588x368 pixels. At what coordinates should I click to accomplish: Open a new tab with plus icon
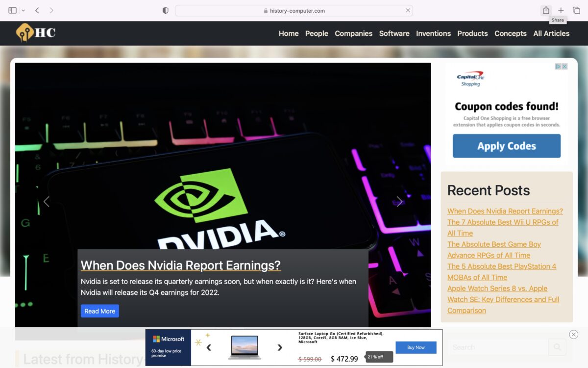click(x=561, y=10)
